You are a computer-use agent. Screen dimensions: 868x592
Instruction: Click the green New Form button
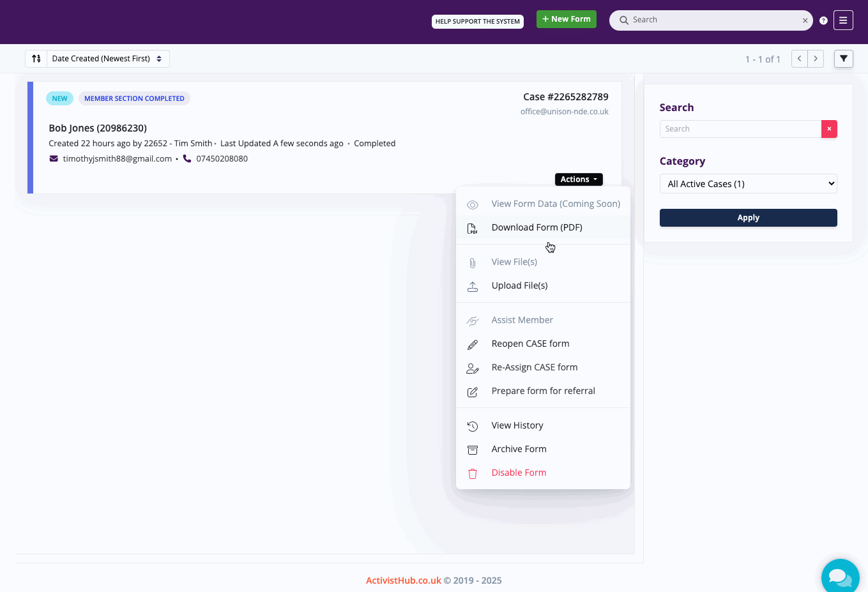[566, 19]
